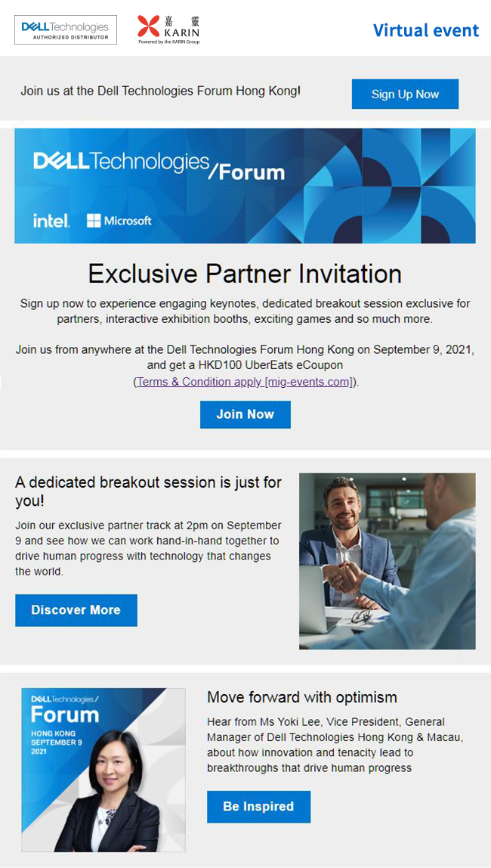Click the Dell Technologies logo on Yoki Lee image
Screen dimensions: 491x868
pyautogui.click(x=65, y=699)
